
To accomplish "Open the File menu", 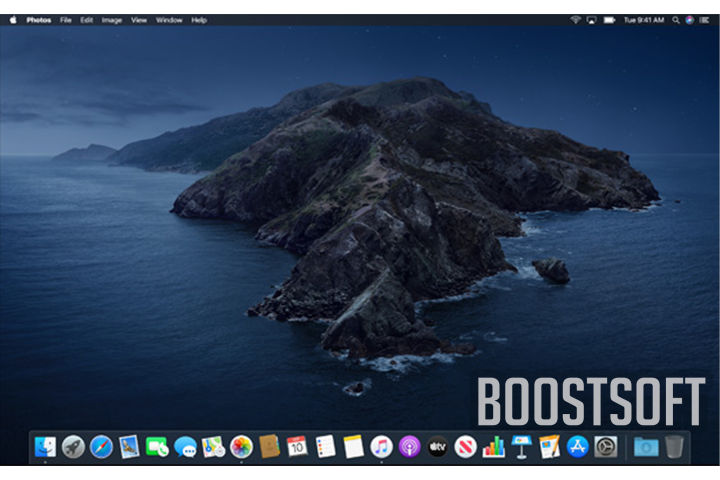I will 66,20.
